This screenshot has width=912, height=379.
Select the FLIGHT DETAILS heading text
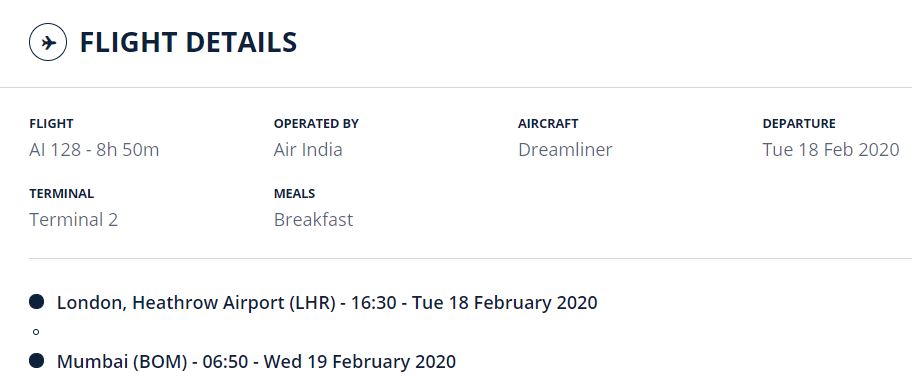[188, 42]
